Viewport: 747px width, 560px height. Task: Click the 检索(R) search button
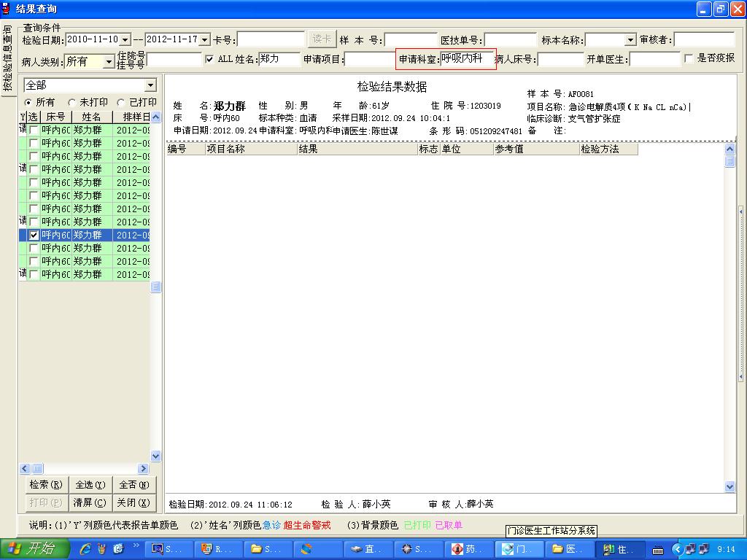coord(46,485)
